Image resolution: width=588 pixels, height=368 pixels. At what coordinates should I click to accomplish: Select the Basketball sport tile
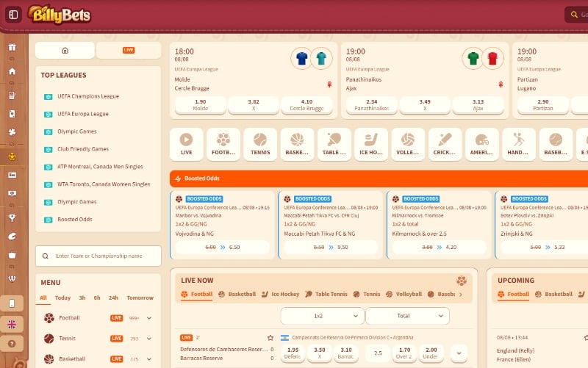pos(297,144)
